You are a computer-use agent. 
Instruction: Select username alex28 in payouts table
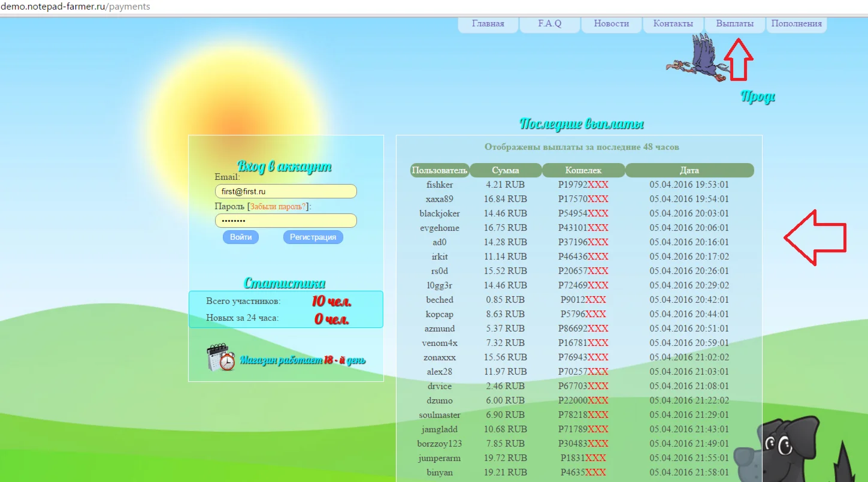tap(440, 372)
